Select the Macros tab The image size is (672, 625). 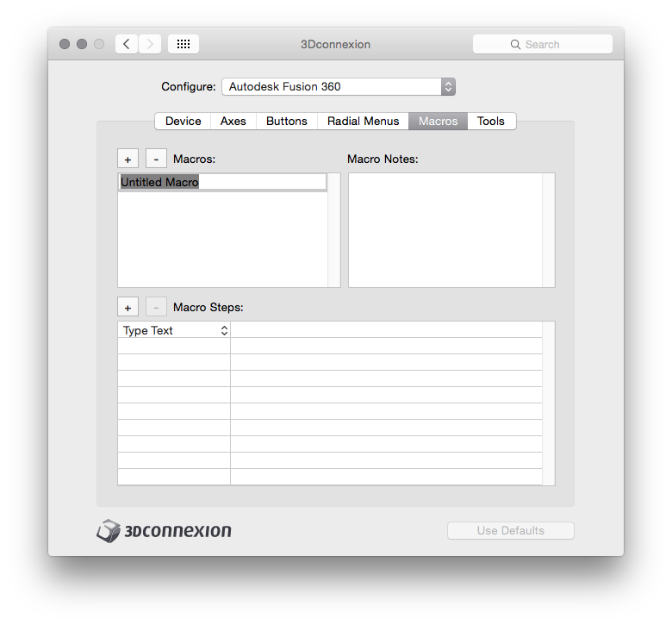[438, 121]
